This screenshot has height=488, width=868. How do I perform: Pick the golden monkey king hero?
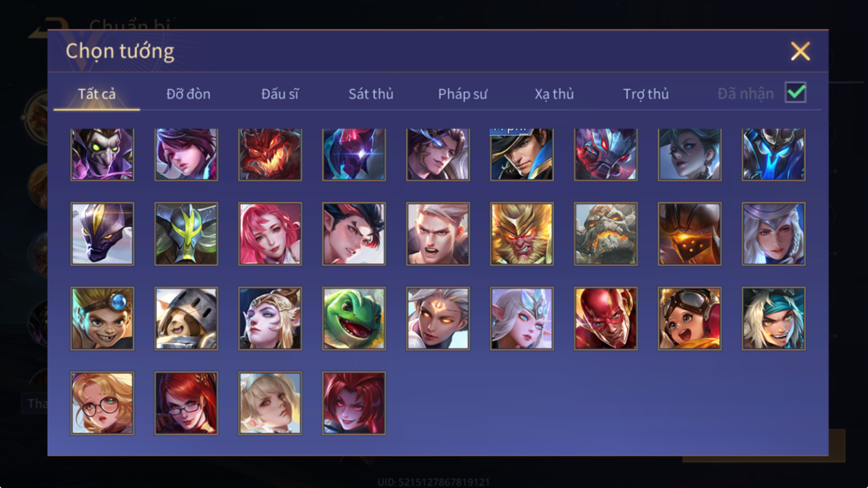(x=522, y=234)
